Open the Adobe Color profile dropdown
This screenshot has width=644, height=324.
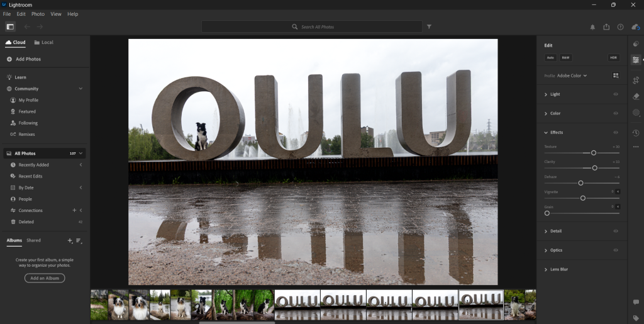point(572,75)
